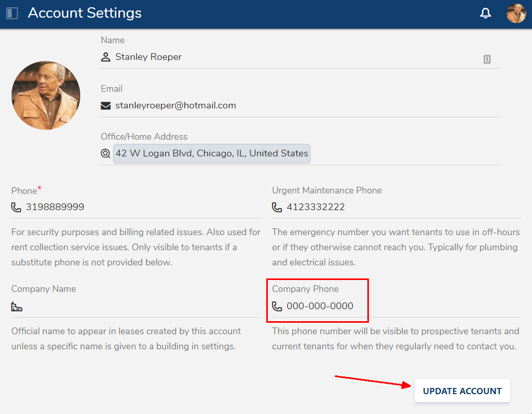
Task: Open the notifications bell
Action: pyautogui.click(x=485, y=14)
